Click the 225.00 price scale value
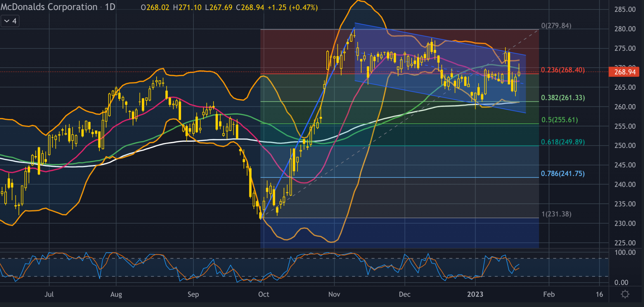 [x=625, y=243]
